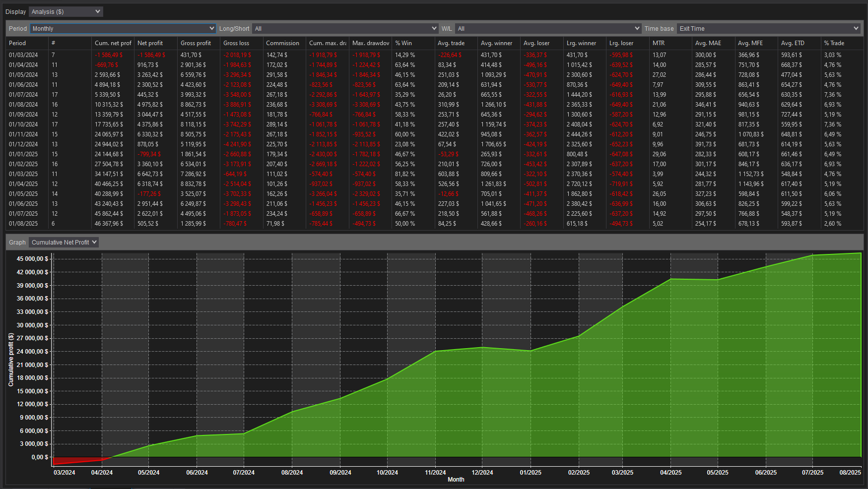Image resolution: width=868 pixels, height=489 pixels.
Task: Select the 01/05/2025 period row
Action: (x=434, y=194)
